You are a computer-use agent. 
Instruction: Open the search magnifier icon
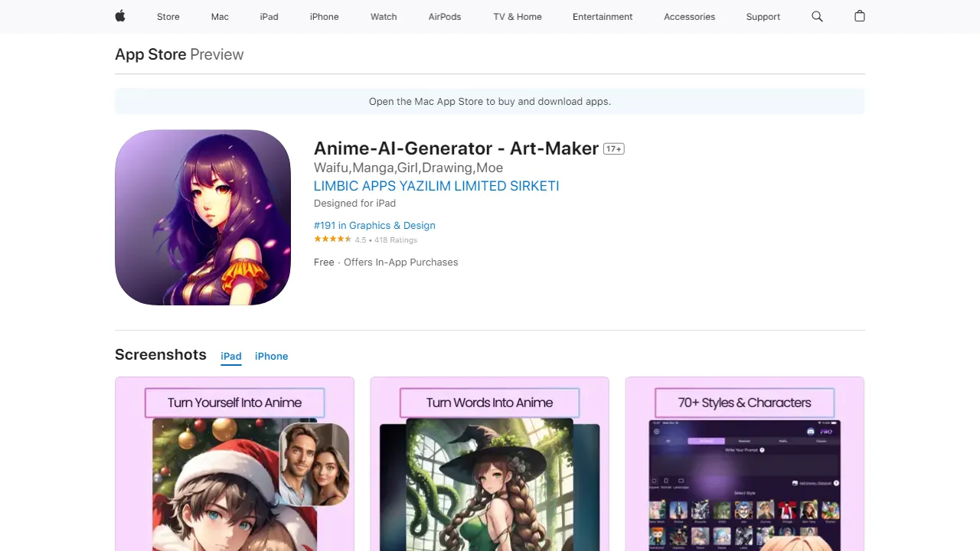pyautogui.click(x=817, y=16)
